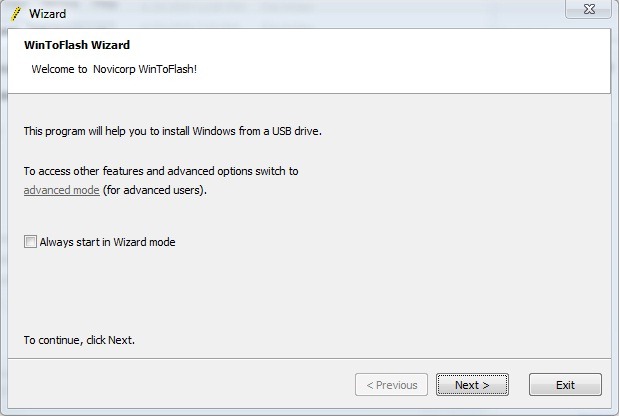Click '(for advanced users).' text
619x416 pixels.
155,190
